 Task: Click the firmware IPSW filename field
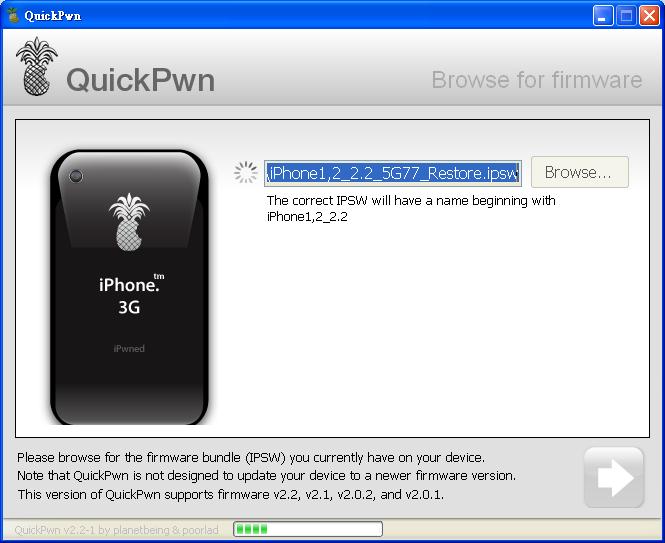(392, 173)
